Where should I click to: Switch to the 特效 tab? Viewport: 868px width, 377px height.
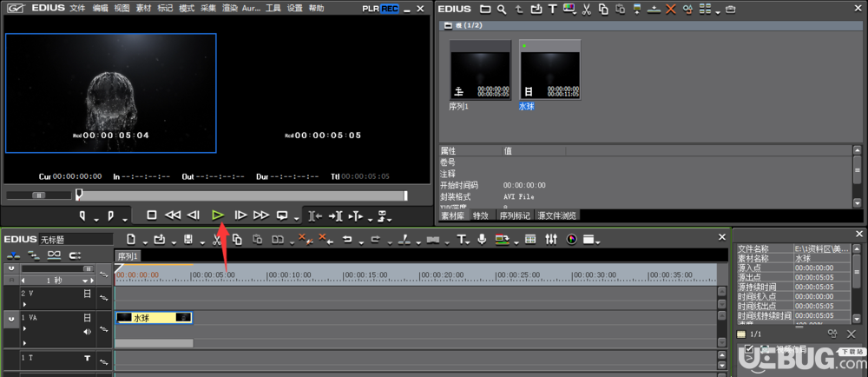pos(481,215)
